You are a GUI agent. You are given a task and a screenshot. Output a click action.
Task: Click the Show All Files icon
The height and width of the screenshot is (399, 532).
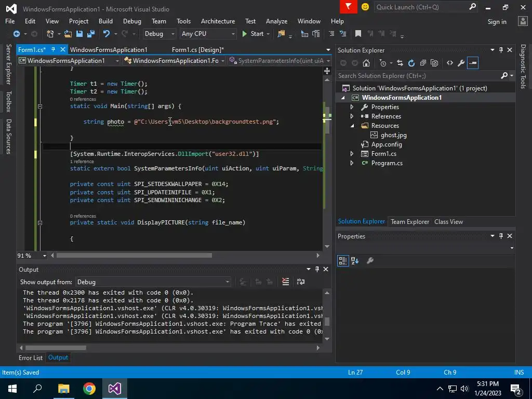coord(434,63)
